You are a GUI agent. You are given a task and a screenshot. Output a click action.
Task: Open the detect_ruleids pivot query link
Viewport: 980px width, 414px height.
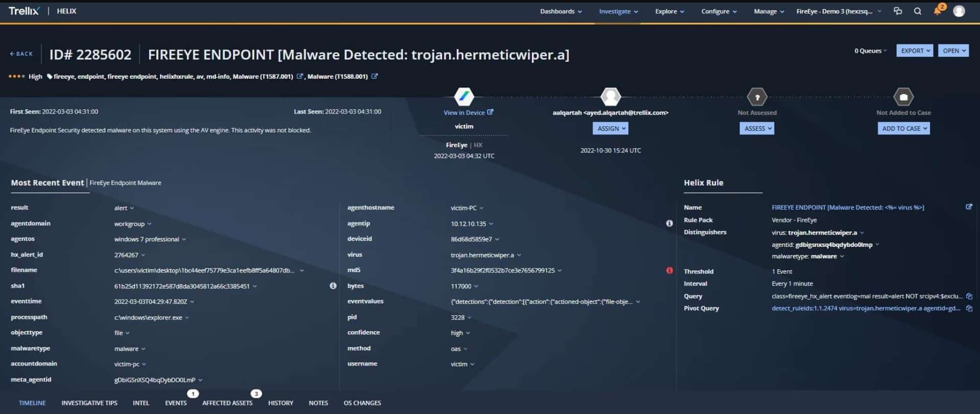pos(866,308)
